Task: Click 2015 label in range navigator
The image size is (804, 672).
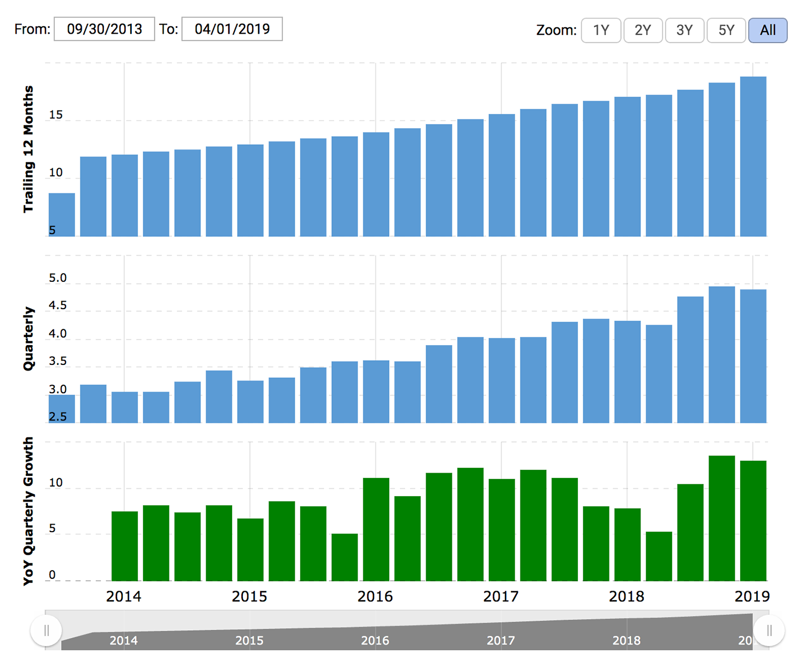Action: 249,640
